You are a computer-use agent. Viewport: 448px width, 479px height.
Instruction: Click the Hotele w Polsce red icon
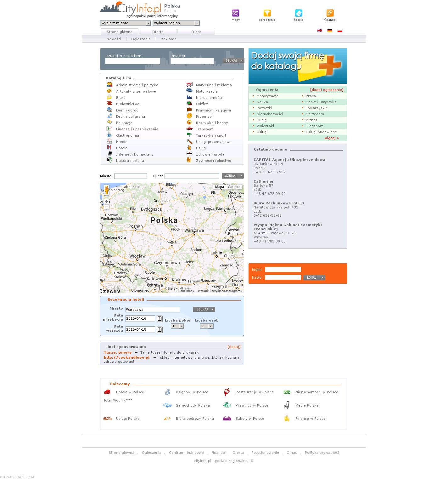tap(107, 392)
